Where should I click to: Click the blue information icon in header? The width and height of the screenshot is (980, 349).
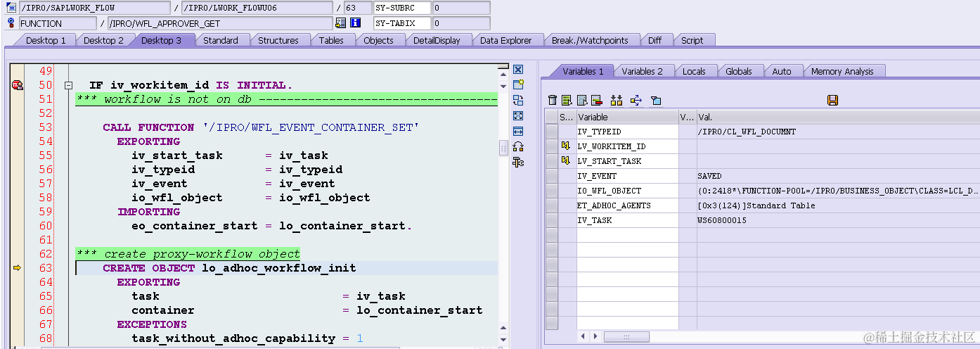(x=356, y=23)
